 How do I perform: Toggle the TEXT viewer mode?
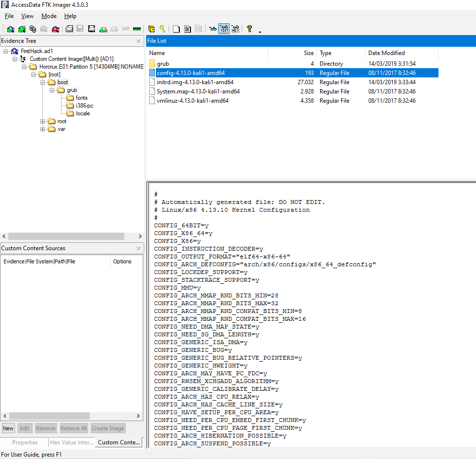click(x=224, y=29)
